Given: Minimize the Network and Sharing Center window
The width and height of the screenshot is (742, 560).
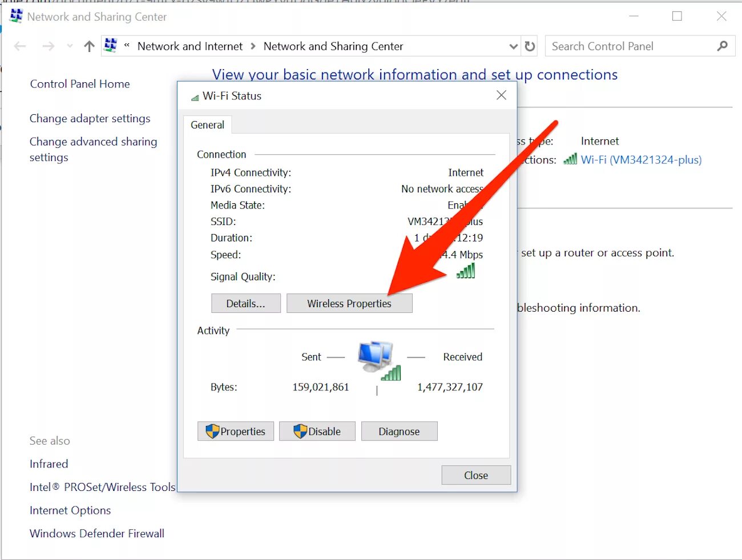Looking at the screenshot, I should coord(634,16).
